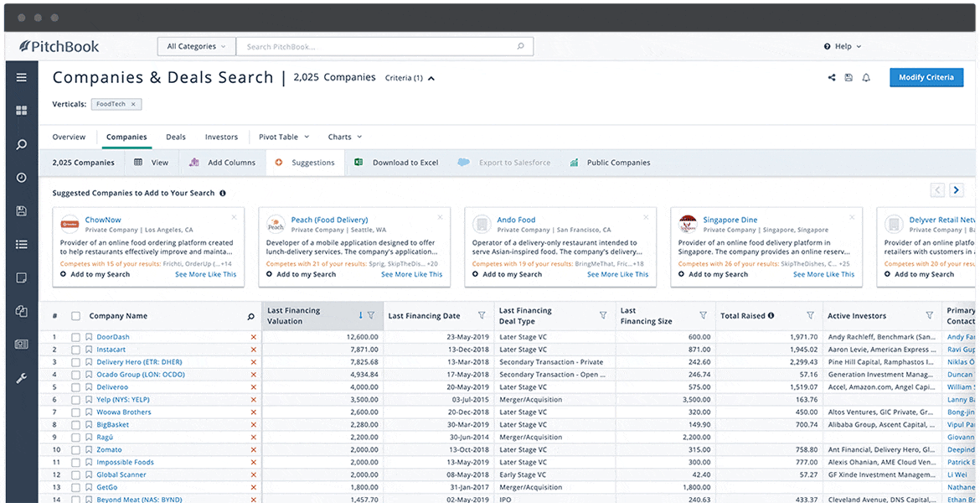Click the notification bell icon
The image size is (980, 503).
click(x=866, y=78)
